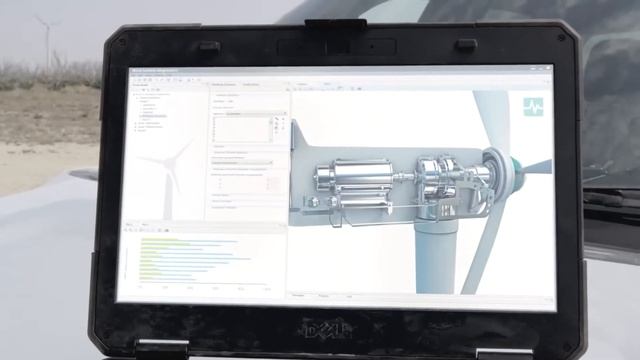Click the pencil edit icon beside the list box
This screenshot has height=360, width=640.
(276, 119)
